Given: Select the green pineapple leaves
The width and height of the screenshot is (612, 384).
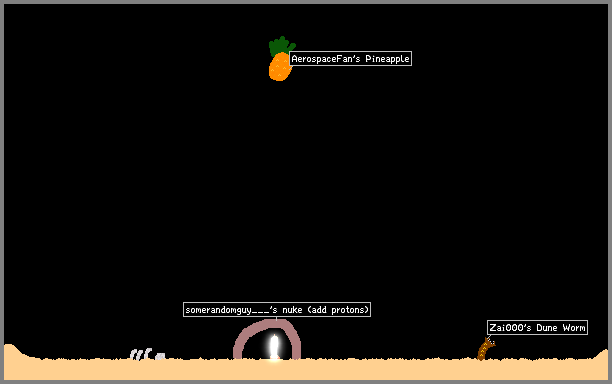Looking at the screenshot, I should (281, 46).
